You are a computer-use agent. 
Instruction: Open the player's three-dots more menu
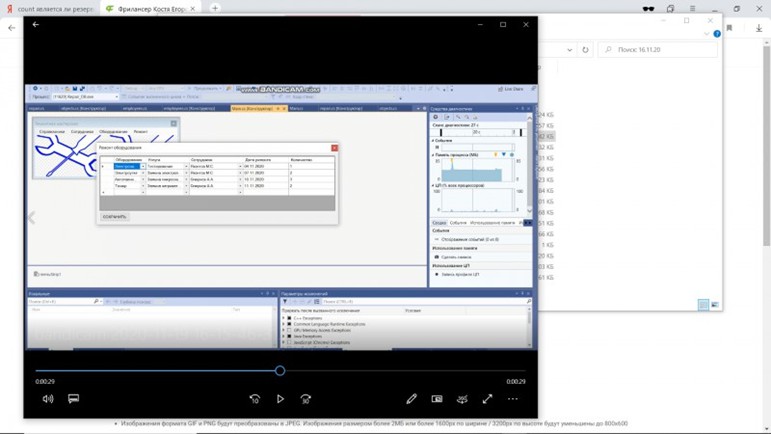click(513, 399)
